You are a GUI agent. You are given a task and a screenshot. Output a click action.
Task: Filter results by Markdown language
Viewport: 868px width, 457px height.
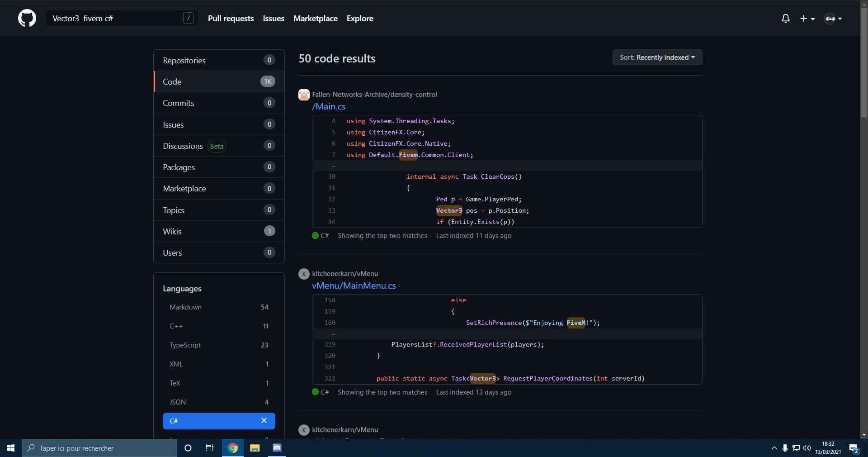tap(186, 307)
